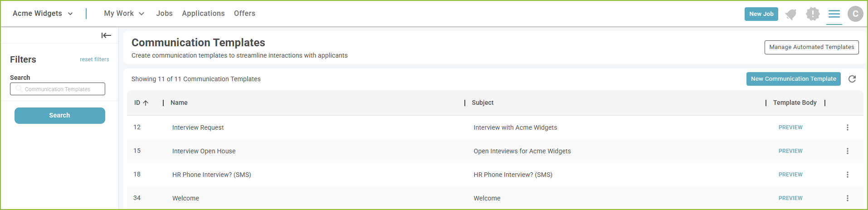Click the announcements megaphone icon
The height and width of the screenshot is (210, 868).
click(x=790, y=15)
